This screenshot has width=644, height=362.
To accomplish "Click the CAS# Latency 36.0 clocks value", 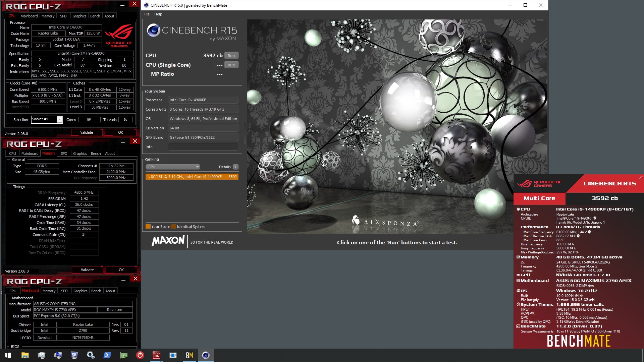I will pyautogui.click(x=84, y=204).
